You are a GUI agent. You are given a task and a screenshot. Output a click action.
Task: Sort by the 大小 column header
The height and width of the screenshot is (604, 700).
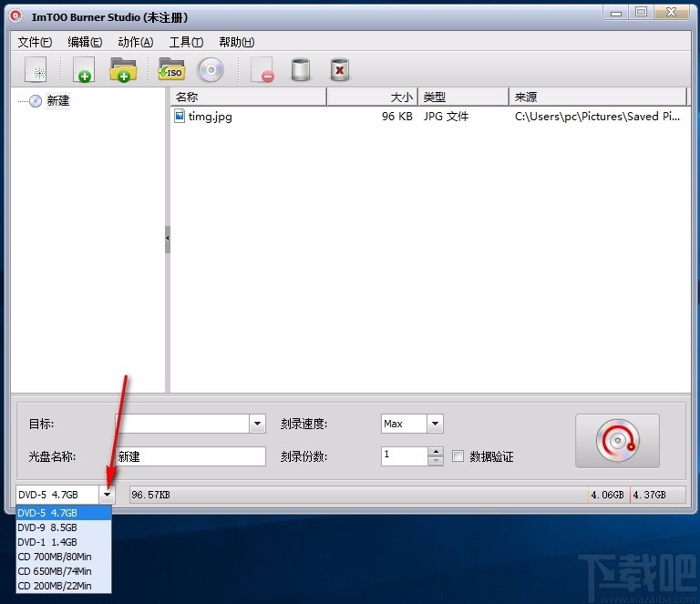[372, 97]
